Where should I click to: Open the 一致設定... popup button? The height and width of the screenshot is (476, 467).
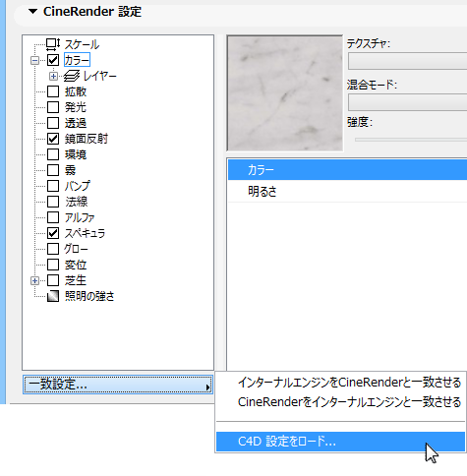[x=118, y=385]
